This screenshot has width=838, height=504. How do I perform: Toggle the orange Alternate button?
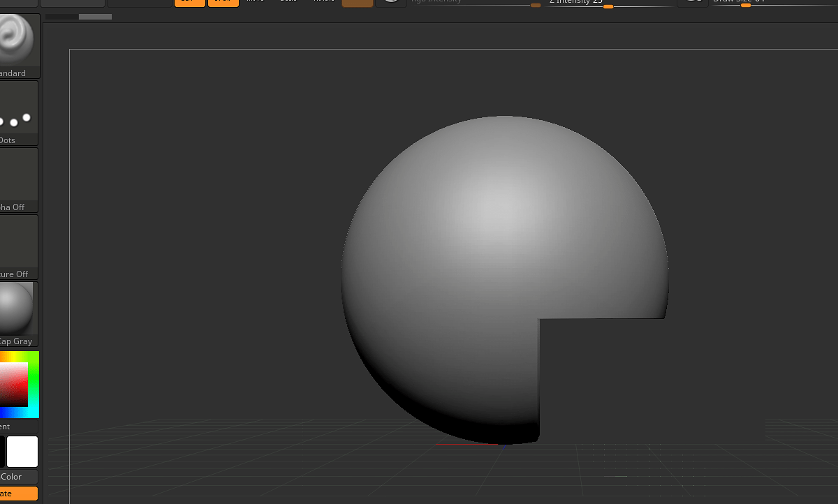pyautogui.click(x=19, y=494)
